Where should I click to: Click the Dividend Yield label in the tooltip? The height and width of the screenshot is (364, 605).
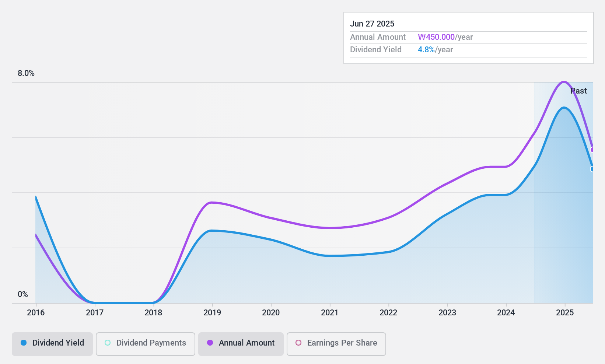point(376,50)
